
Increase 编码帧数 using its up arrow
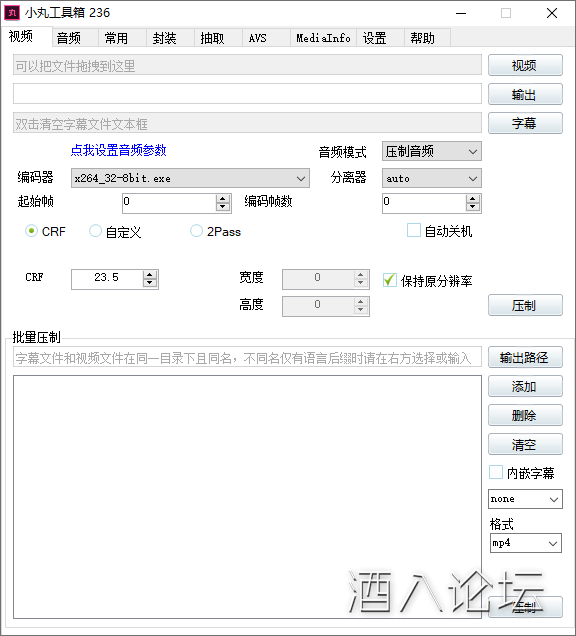[x=473, y=199]
